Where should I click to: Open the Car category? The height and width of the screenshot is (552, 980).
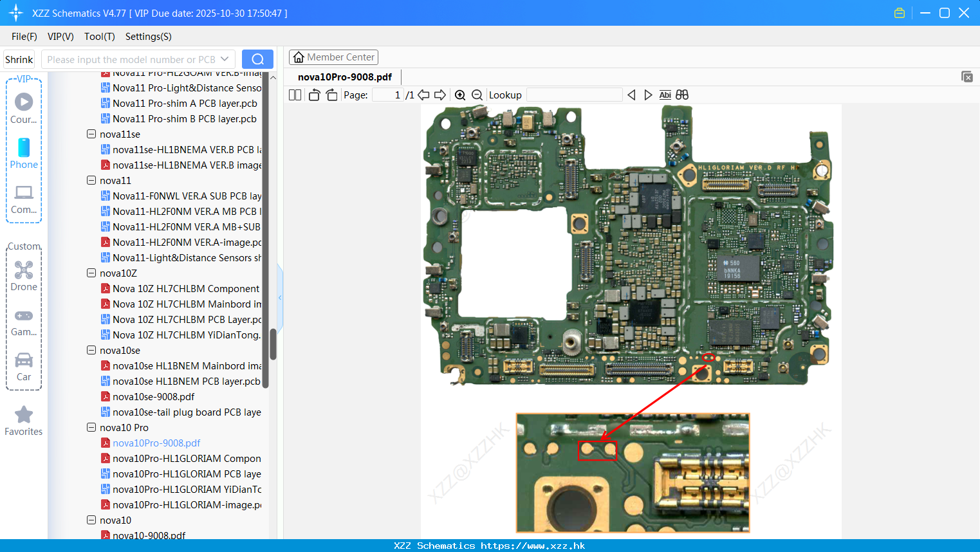24,366
